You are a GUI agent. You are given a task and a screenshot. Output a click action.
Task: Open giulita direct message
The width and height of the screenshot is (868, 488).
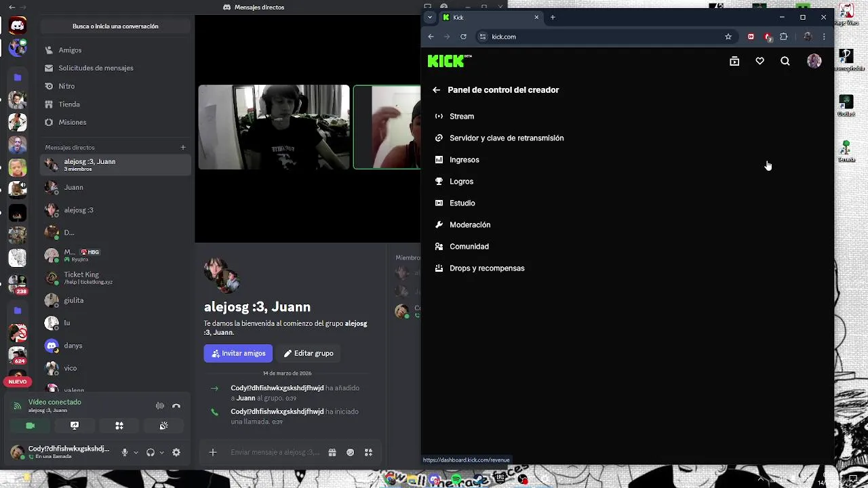point(115,300)
